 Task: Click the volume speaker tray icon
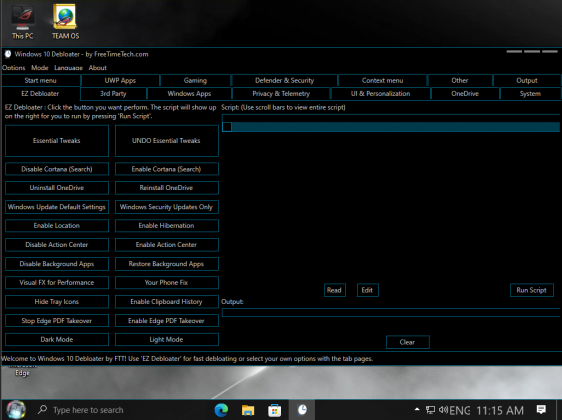pyautogui.click(x=443, y=409)
